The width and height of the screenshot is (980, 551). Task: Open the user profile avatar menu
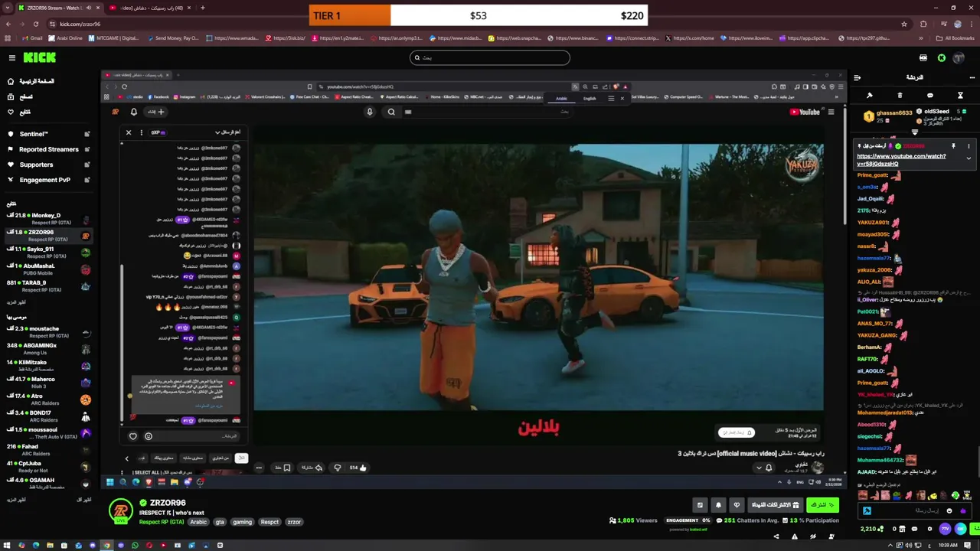(960, 57)
